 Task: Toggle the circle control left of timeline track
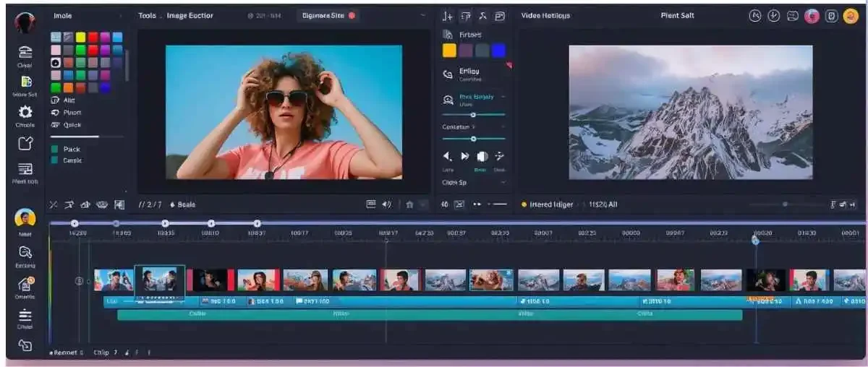pyautogui.click(x=80, y=281)
